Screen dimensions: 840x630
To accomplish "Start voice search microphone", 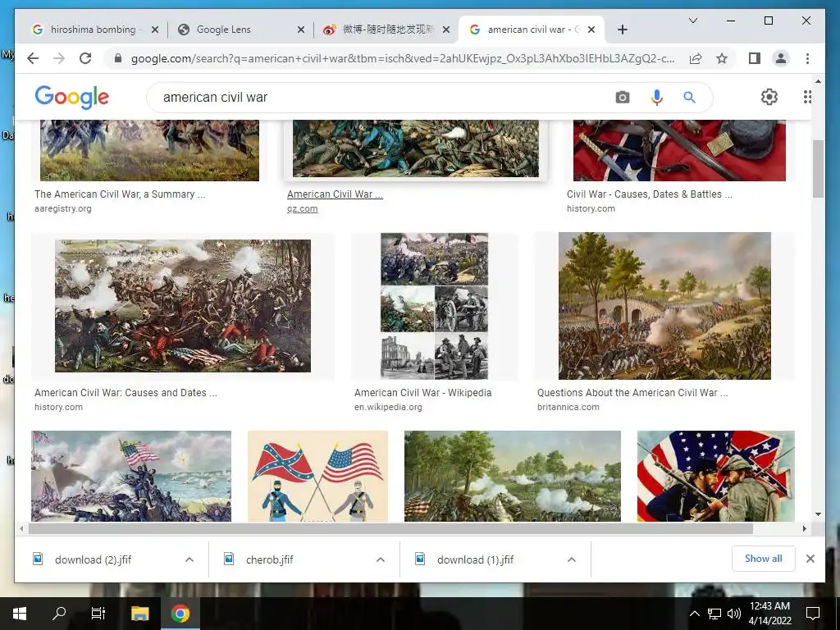I will pyautogui.click(x=657, y=97).
